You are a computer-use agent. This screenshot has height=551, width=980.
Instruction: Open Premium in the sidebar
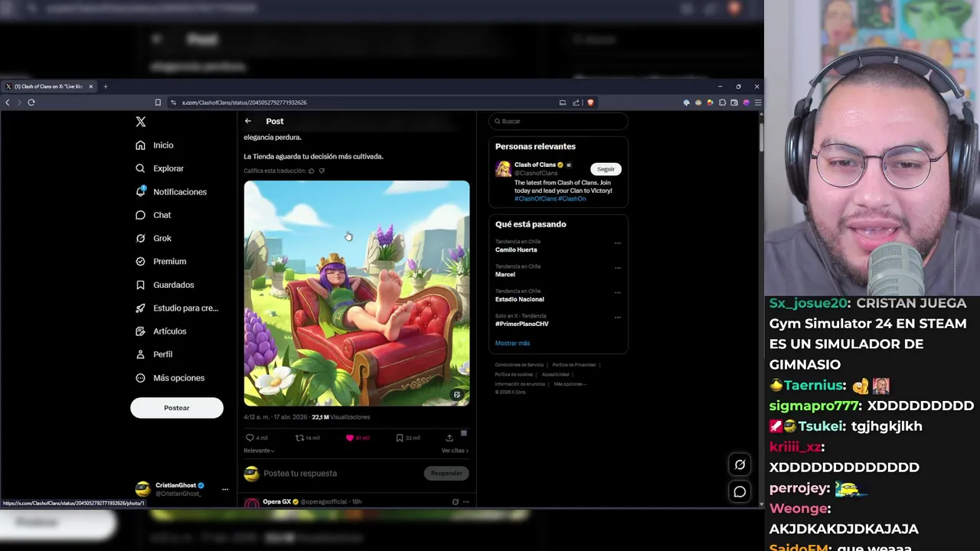(161, 261)
